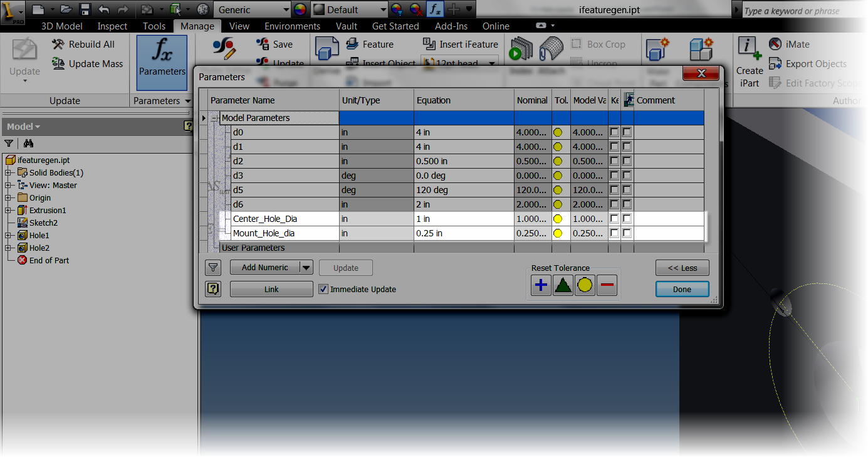The height and width of the screenshot is (457, 868).
Task: Switch to the Inspect ribbon tab
Action: pyautogui.click(x=112, y=26)
